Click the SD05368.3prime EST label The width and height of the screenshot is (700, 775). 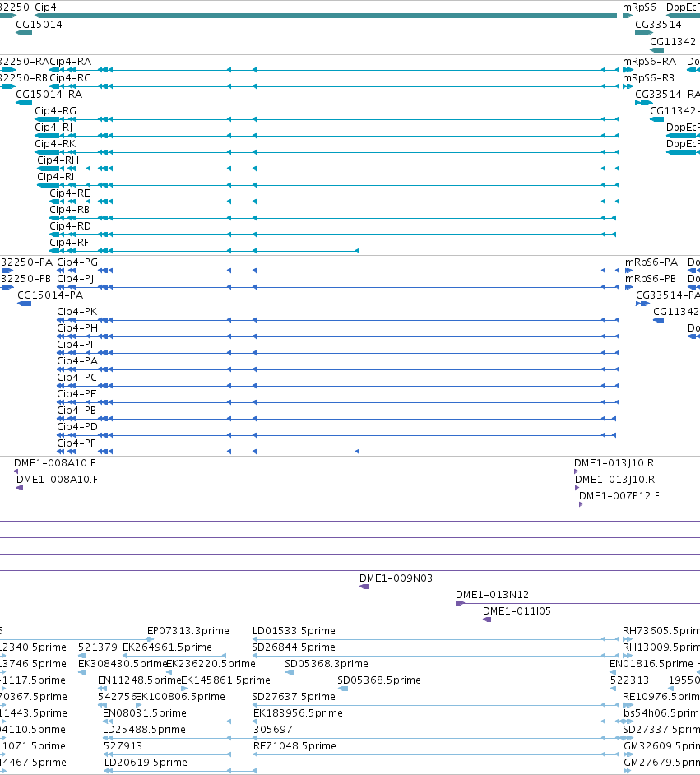tap(327, 664)
